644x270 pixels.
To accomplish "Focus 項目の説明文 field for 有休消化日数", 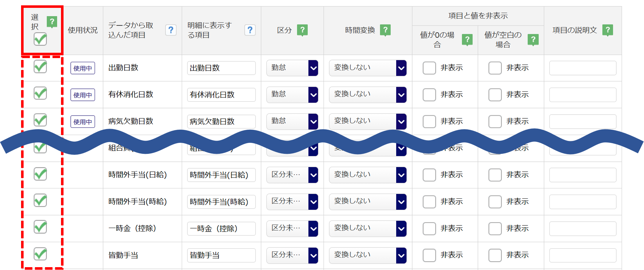I will click(583, 94).
